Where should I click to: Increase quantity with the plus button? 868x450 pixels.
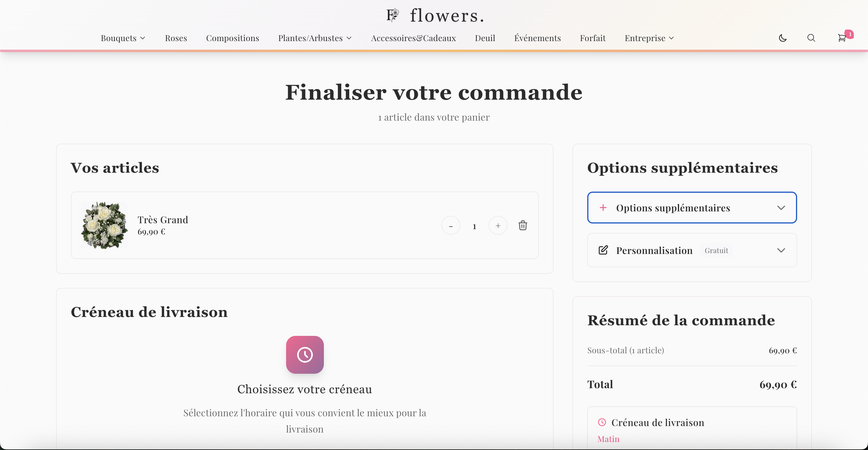498,226
